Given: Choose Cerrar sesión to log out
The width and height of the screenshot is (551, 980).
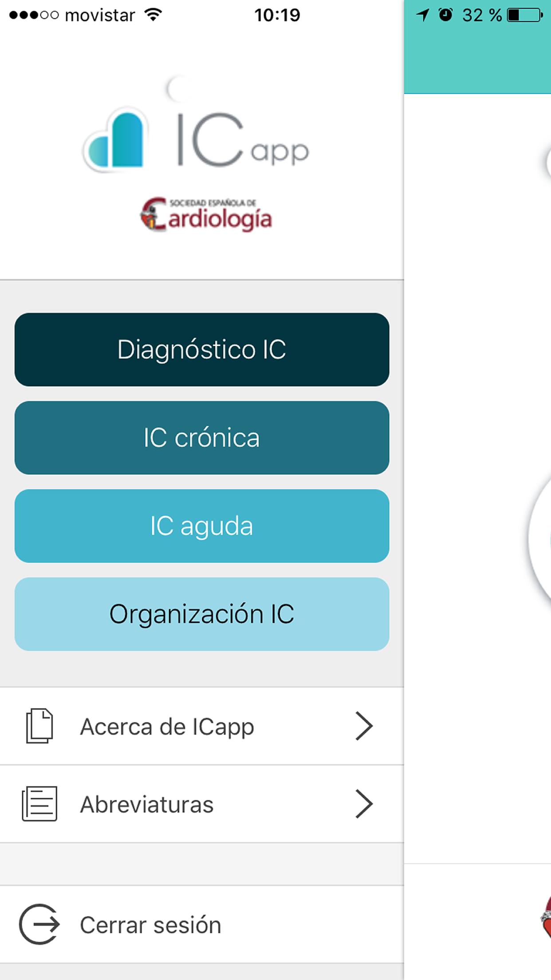Looking at the screenshot, I should tap(150, 925).
